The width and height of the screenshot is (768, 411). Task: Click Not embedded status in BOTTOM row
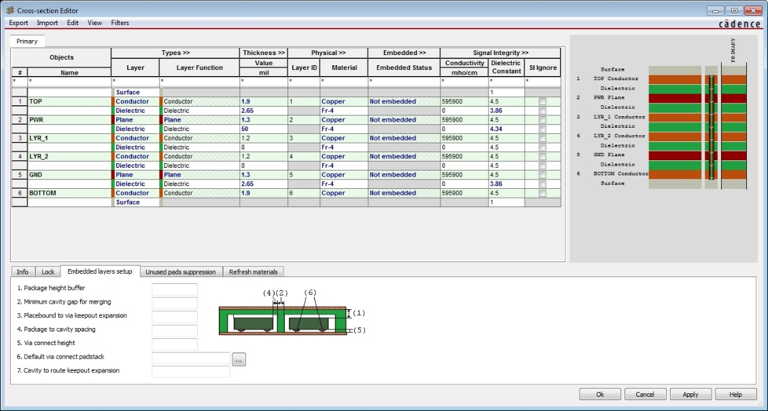pos(404,193)
